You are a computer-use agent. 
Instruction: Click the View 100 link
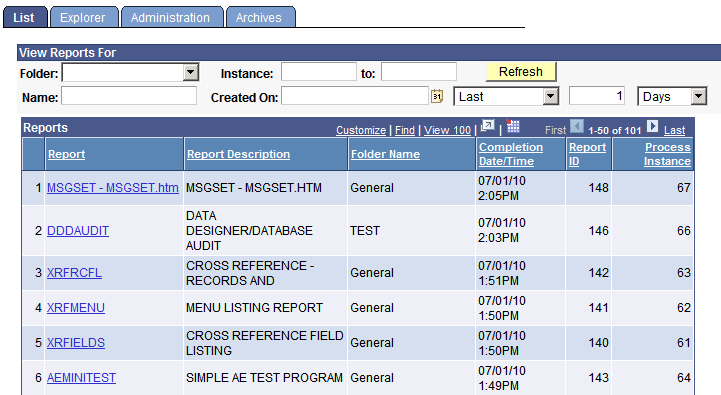tap(447, 130)
